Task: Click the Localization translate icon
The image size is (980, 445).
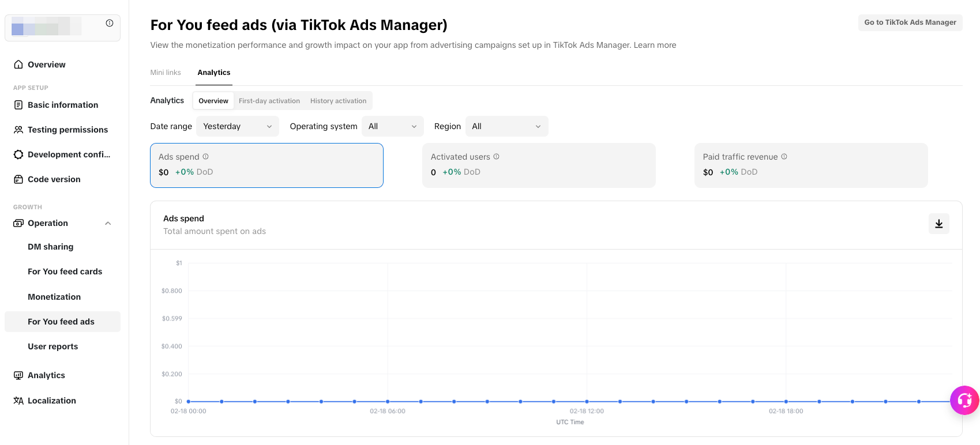Action: tap(18, 401)
